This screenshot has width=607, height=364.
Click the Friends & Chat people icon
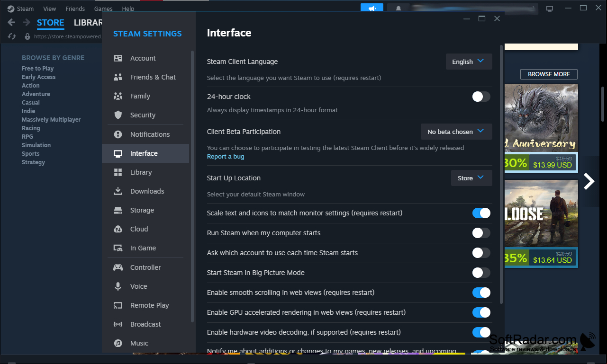[x=118, y=77]
